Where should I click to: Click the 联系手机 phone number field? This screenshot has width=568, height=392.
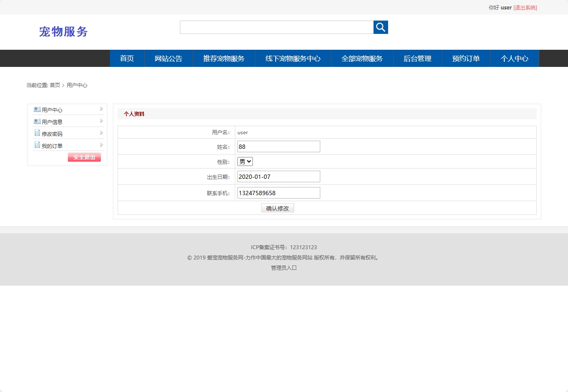click(x=278, y=193)
